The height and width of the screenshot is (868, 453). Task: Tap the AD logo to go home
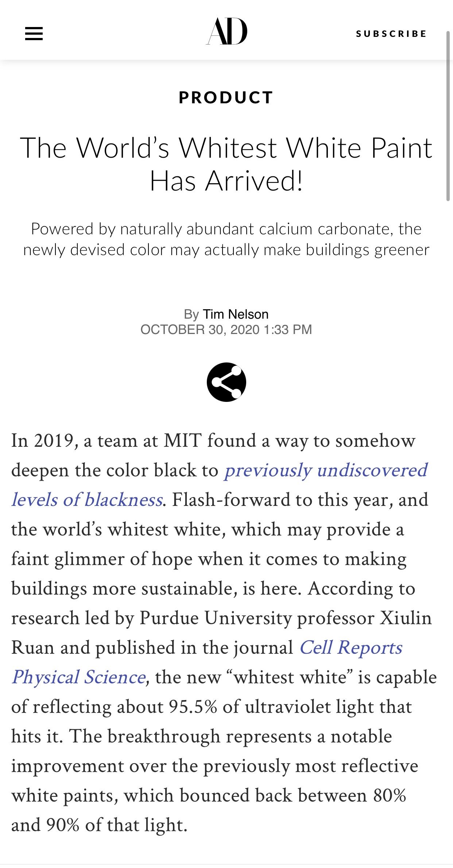tap(226, 31)
